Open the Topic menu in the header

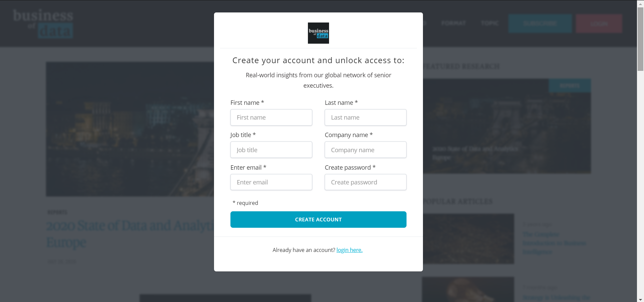point(490,23)
